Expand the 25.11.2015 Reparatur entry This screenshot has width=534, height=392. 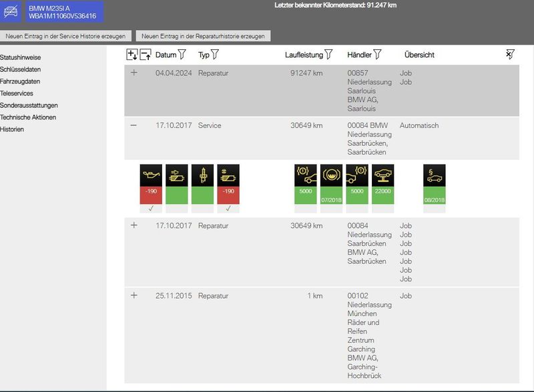pos(134,295)
